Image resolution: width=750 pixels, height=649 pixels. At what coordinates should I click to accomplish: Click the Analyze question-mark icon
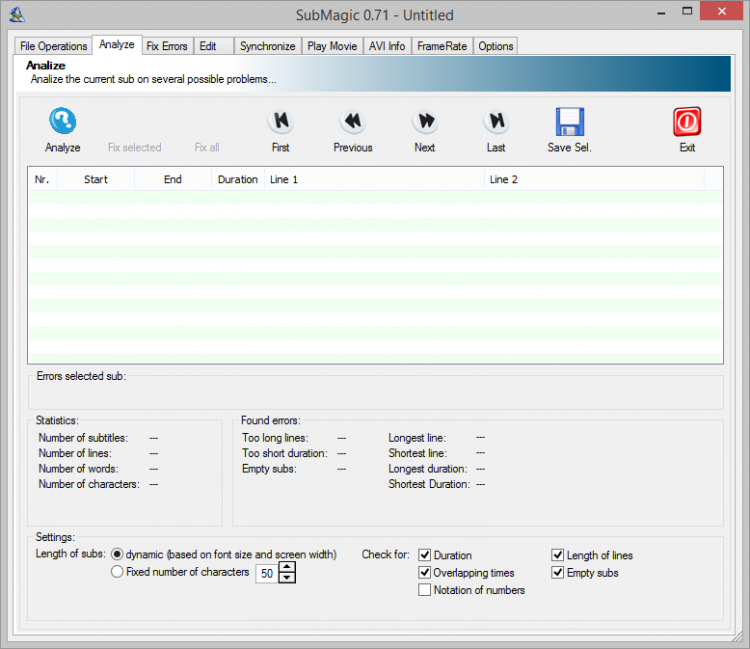pyautogui.click(x=63, y=121)
